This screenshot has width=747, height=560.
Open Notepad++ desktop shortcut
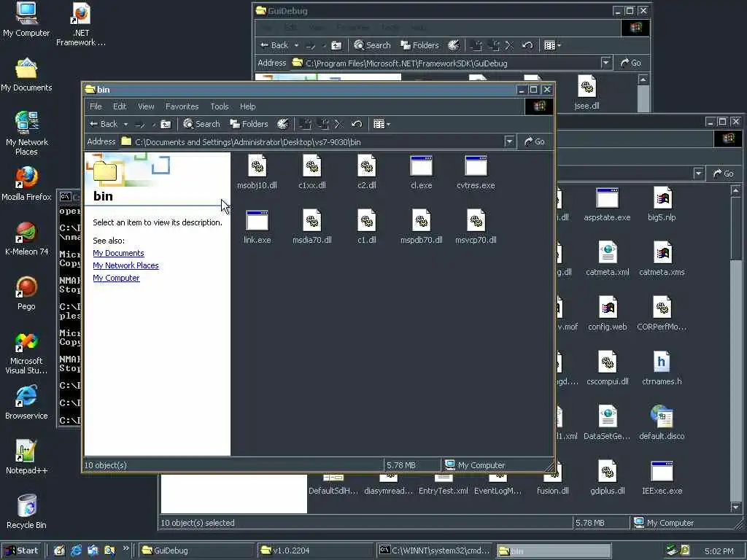coord(26,457)
